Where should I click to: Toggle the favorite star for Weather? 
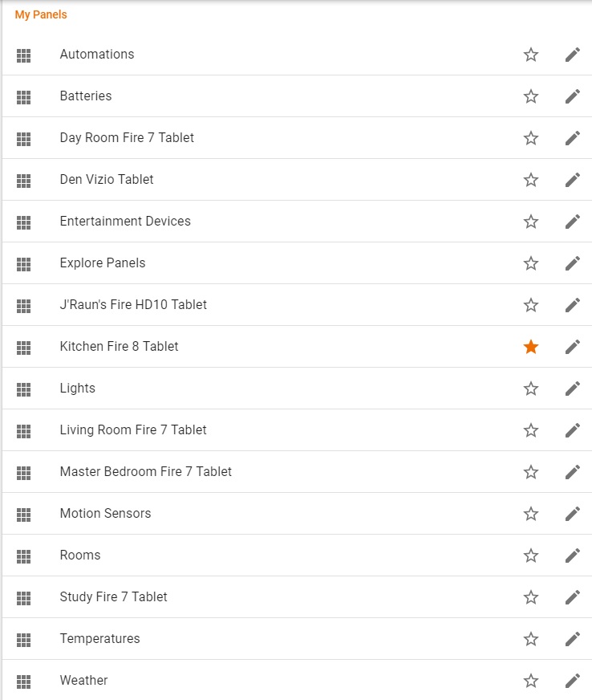coord(530,681)
